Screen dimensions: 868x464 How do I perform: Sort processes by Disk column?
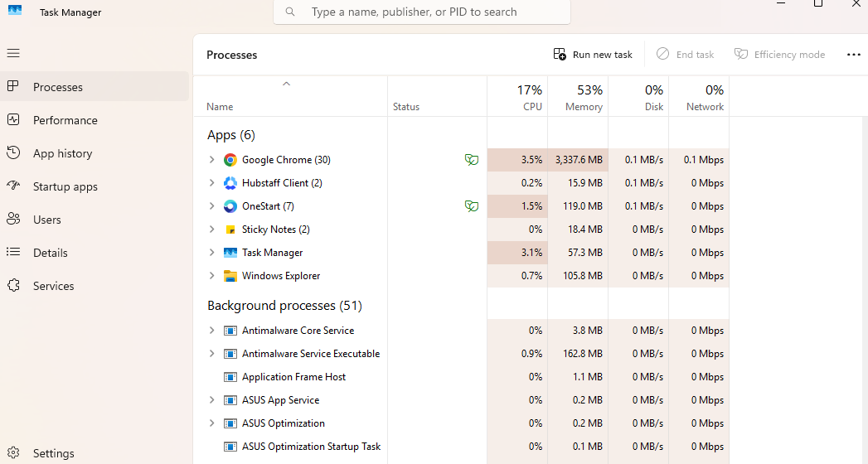(638, 96)
